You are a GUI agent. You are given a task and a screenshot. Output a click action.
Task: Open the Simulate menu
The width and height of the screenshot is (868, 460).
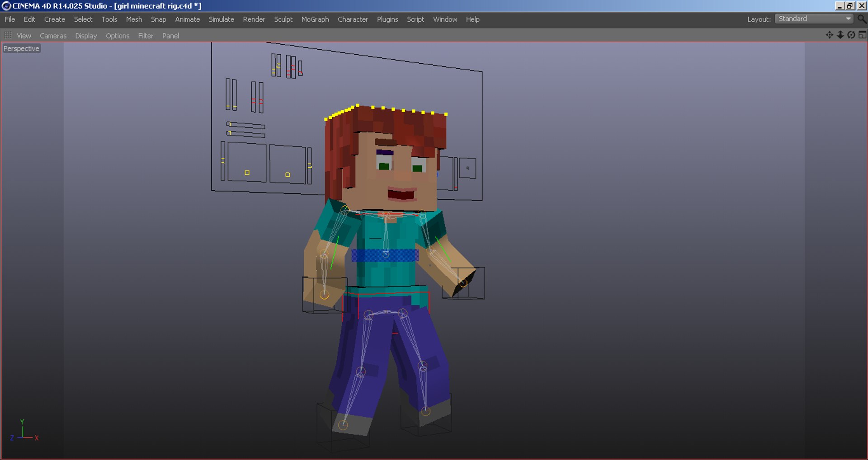[222, 19]
